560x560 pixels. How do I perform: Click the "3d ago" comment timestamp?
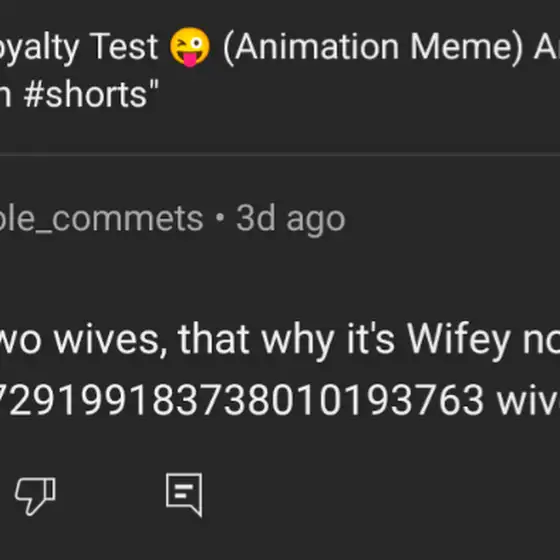click(x=291, y=219)
